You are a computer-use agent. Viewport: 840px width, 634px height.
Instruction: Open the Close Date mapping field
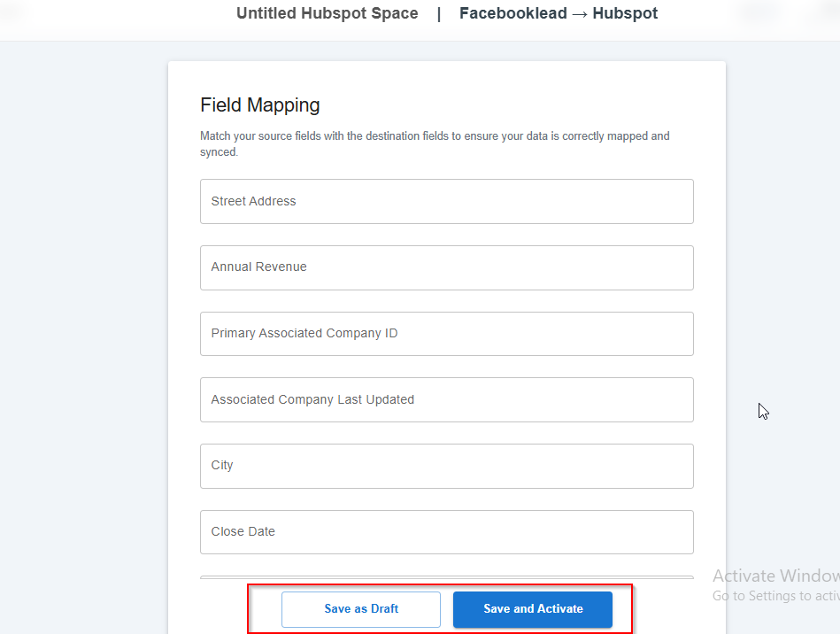pos(447,531)
